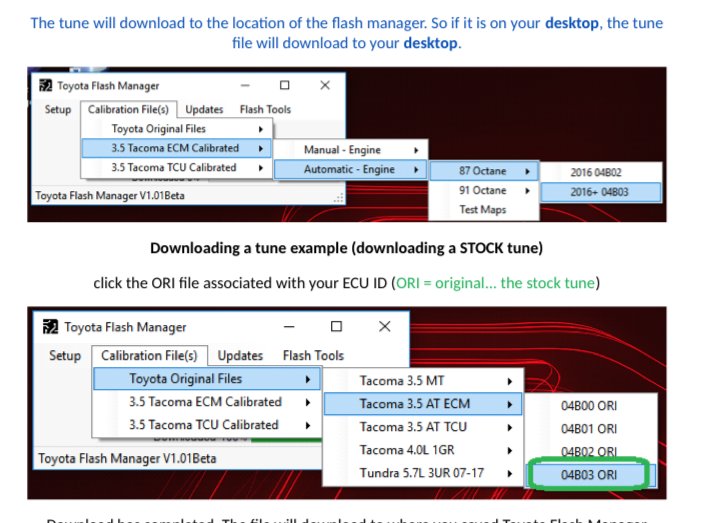Open Calibration File(s) menu in lower window

(x=149, y=355)
